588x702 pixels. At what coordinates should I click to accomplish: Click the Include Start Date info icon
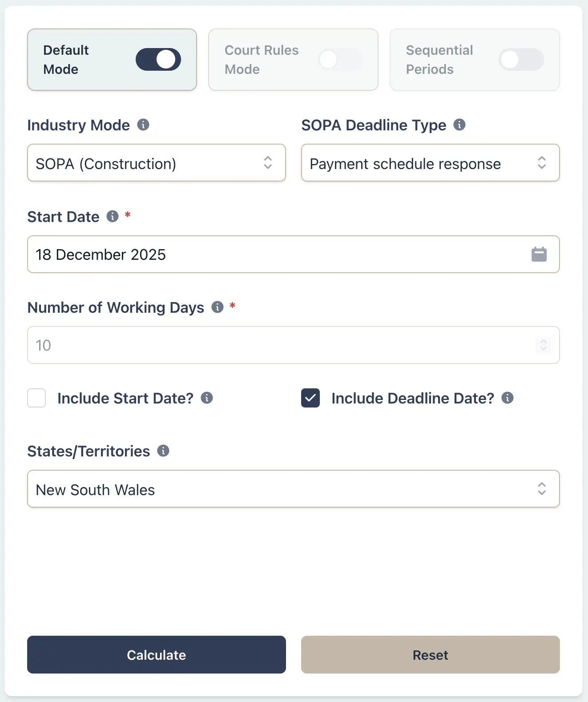(206, 398)
